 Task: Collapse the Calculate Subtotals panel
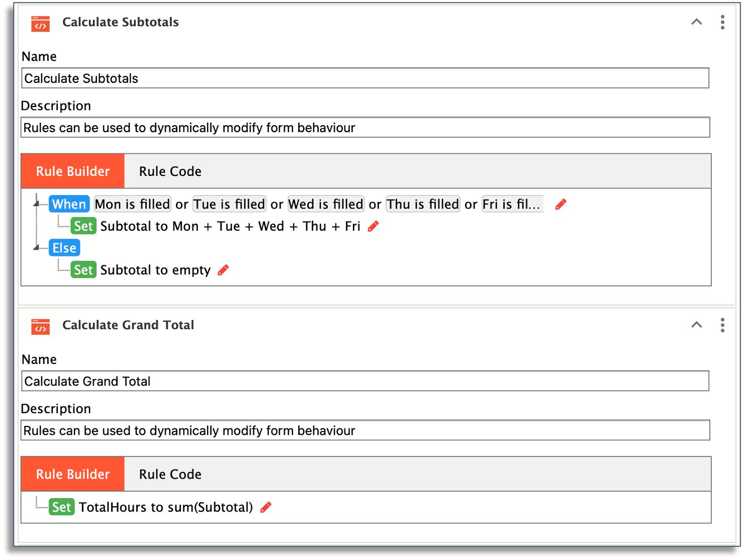(696, 22)
